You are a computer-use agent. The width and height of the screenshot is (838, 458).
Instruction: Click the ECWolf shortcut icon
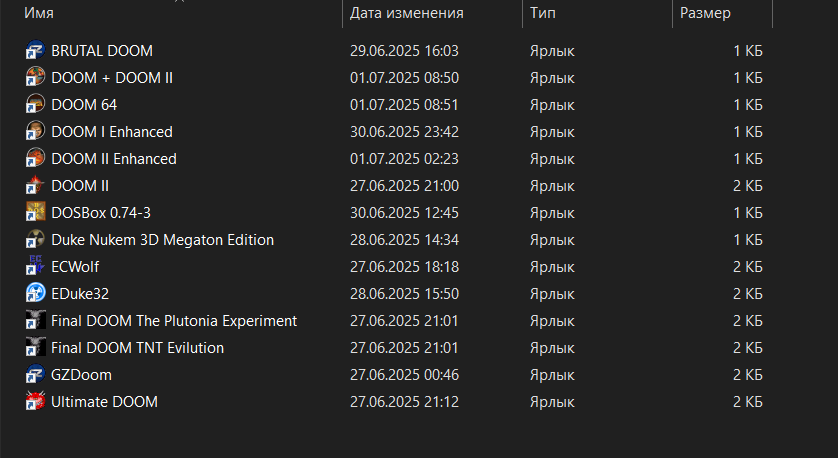(35, 266)
